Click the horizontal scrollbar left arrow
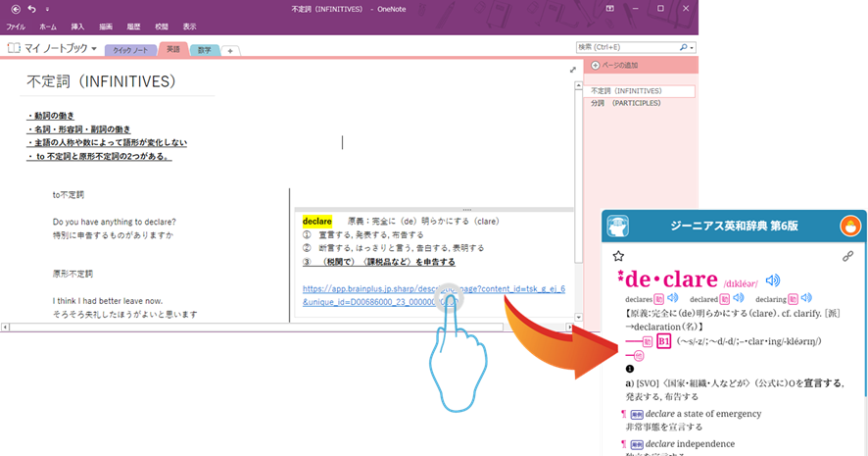Image resolution: width=868 pixels, height=456 pixels. click(5, 327)
